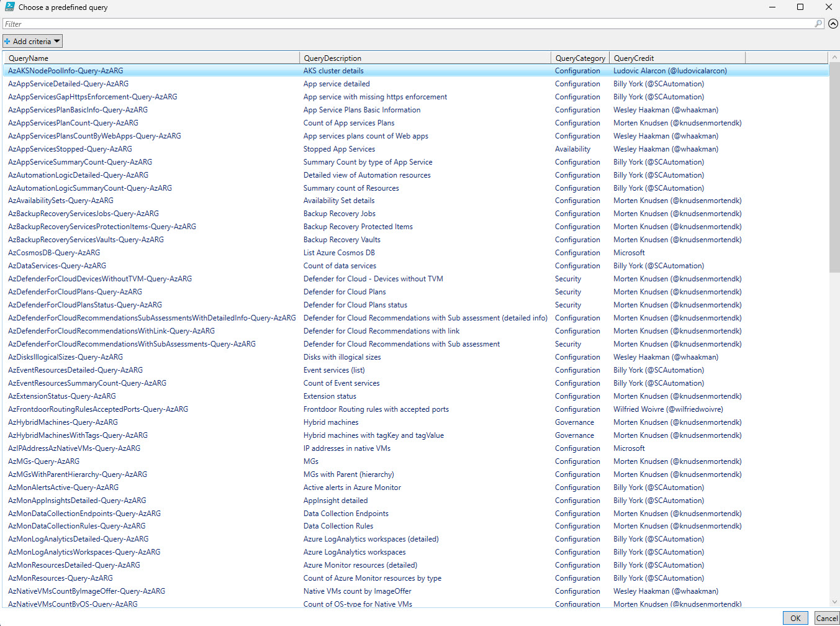Select AzAppServicesGapHttpsEnforcement-Query-AzARG row
Screen dimensions: 840x626
pyautogui.click(x=416, y=97)
